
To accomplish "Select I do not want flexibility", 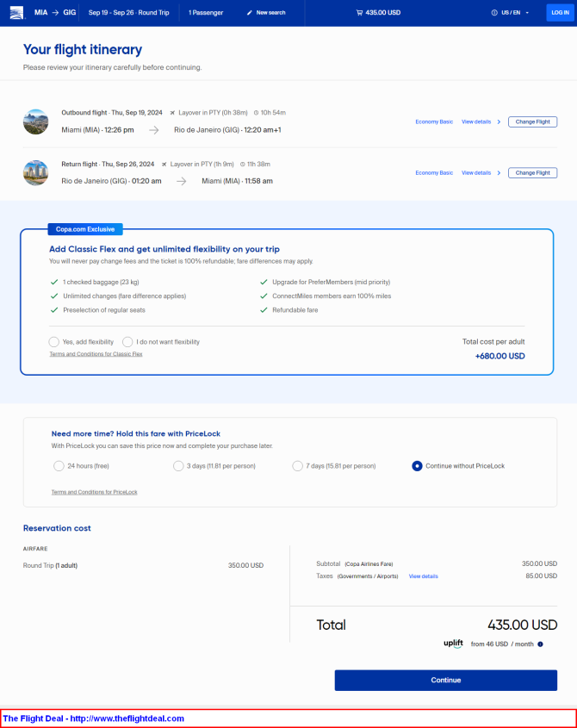I will [x=127, y=342].
